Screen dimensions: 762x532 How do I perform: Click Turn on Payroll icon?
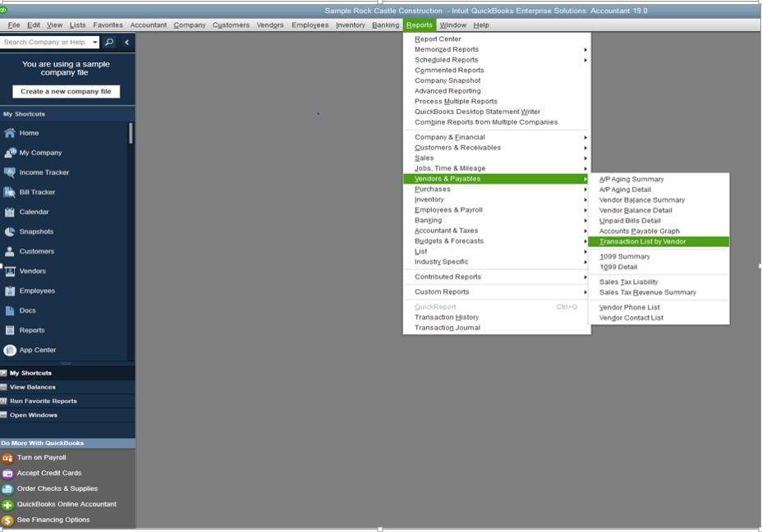click(7, 457)
